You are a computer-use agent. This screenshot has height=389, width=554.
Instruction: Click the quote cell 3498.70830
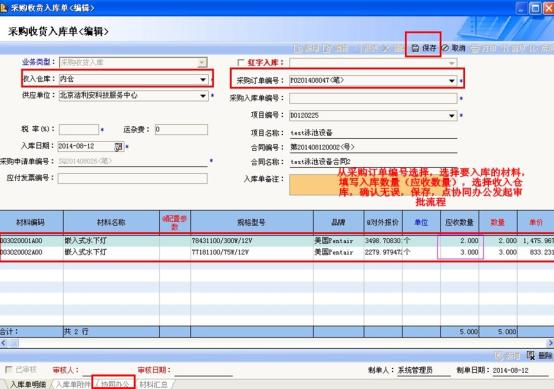pos(383,241)
